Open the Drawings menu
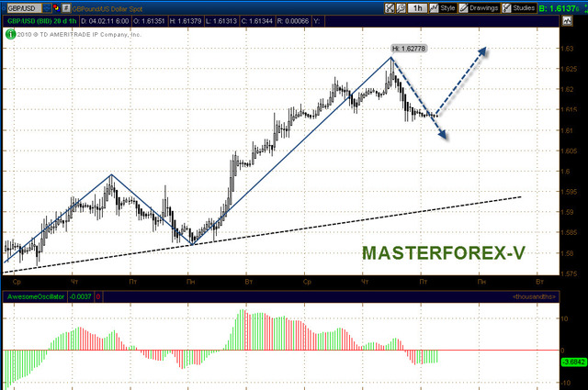 pos(479,8)
